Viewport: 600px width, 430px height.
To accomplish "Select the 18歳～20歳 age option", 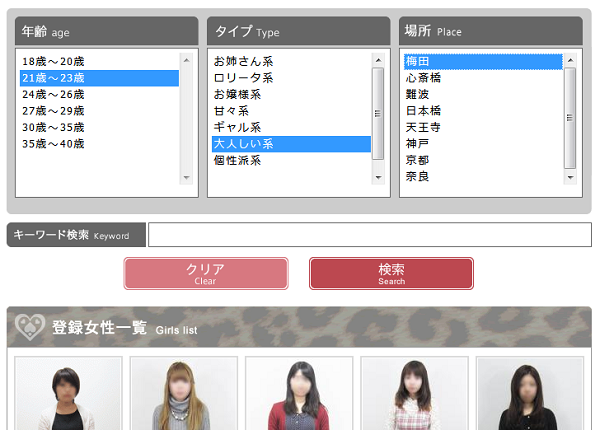I will tap(53, 61).
